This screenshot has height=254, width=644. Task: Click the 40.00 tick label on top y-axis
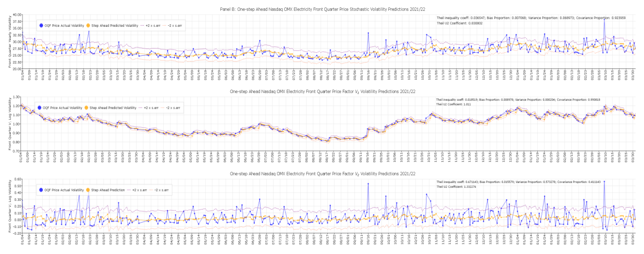tap(17, 15)
